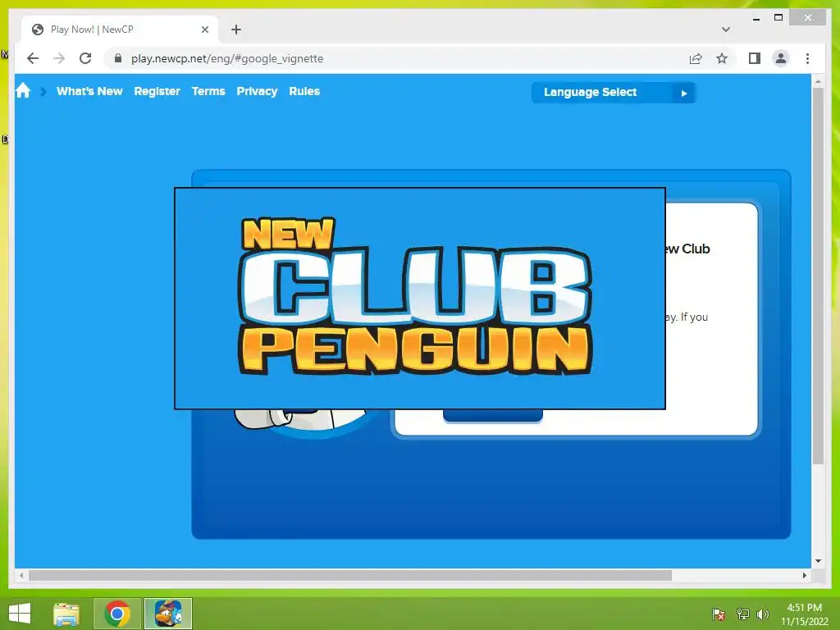
Task: Click the page vertical scrollbar thumb
Action: click(x=818, y=276)
